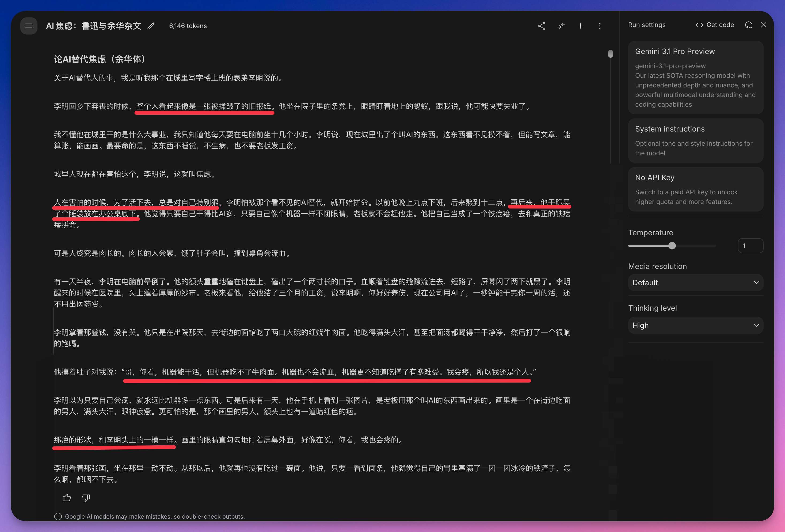Click the share prompt icon
Viewport: 785px width, 532px height.
click(542, 26)
